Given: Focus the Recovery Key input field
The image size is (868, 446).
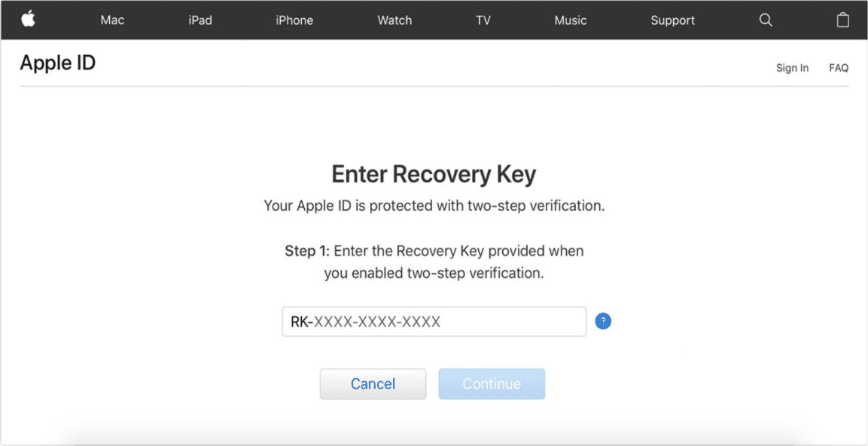Looking at the screenshot, I should click(x=434, y=322).
